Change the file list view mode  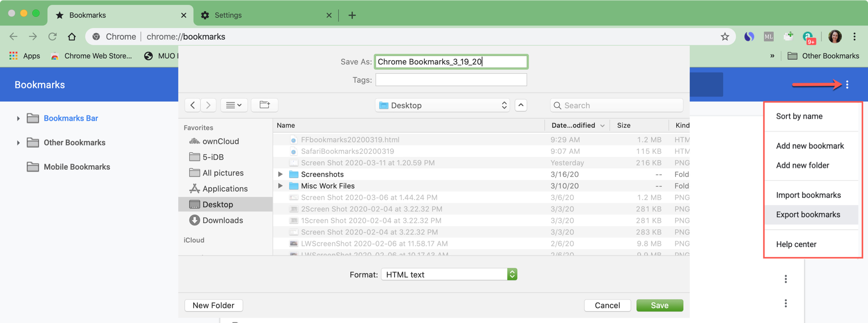tap(234, 105)
